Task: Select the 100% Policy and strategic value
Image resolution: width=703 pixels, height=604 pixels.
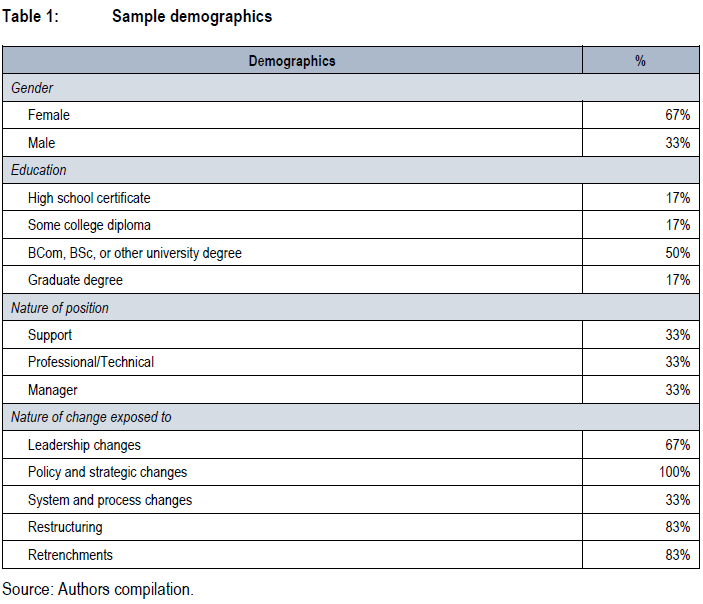Action: [674, 472]
